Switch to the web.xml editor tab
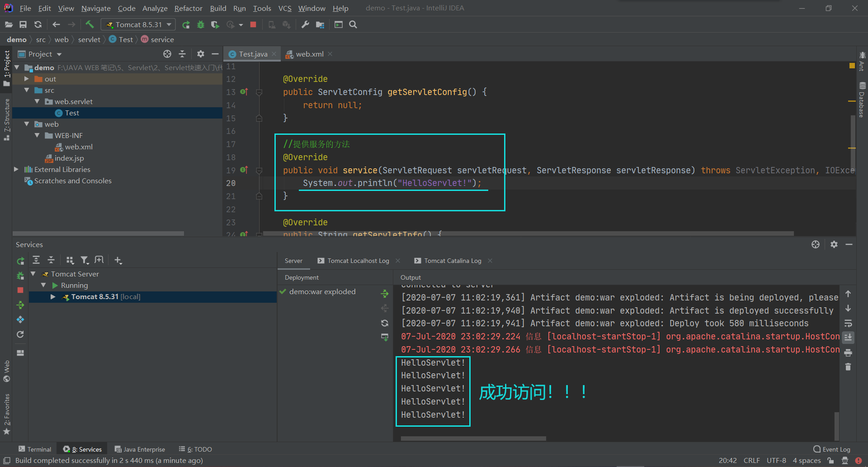 309,54
